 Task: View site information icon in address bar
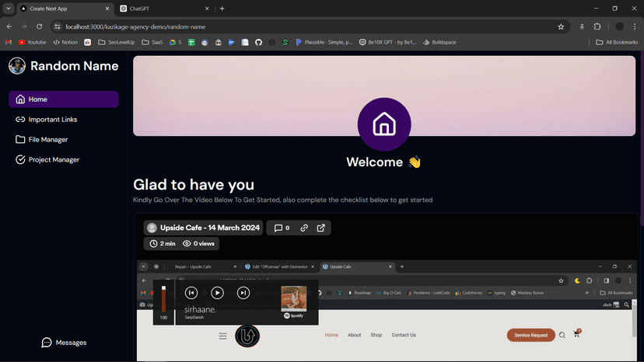coord(58,26)
